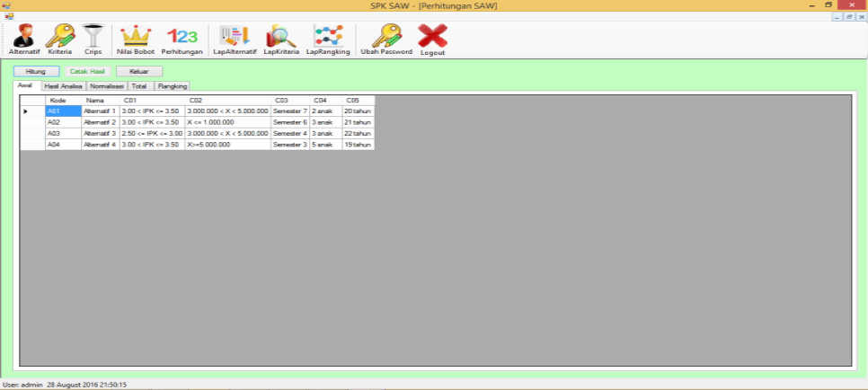
Task: Select the Semester 6 cell
Action: [290, 122]
